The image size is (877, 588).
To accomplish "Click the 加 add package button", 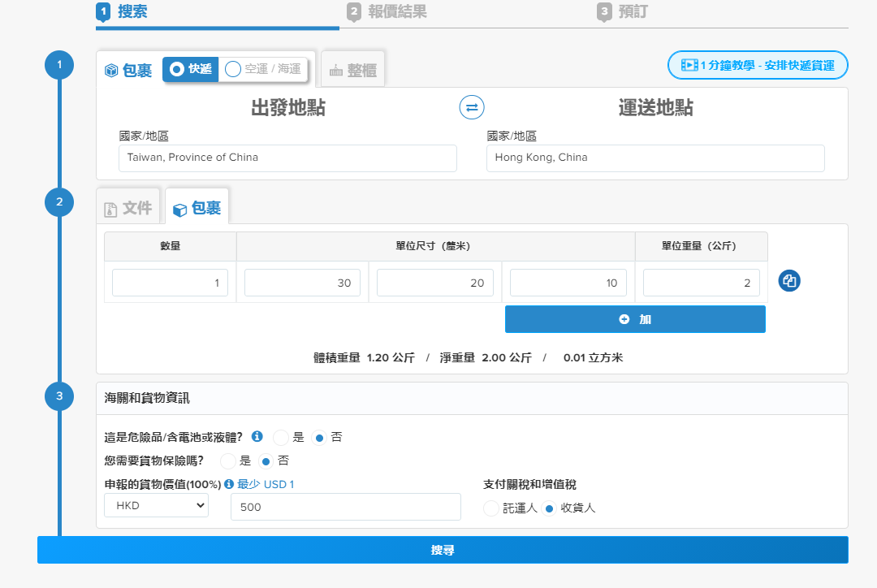I will (x=635, y=319).
